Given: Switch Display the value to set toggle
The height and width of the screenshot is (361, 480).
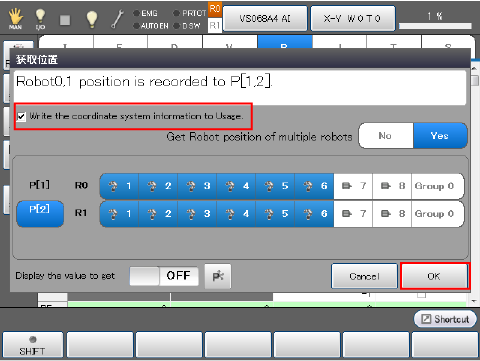Looking at the screenshot, I should click(164, 276).
